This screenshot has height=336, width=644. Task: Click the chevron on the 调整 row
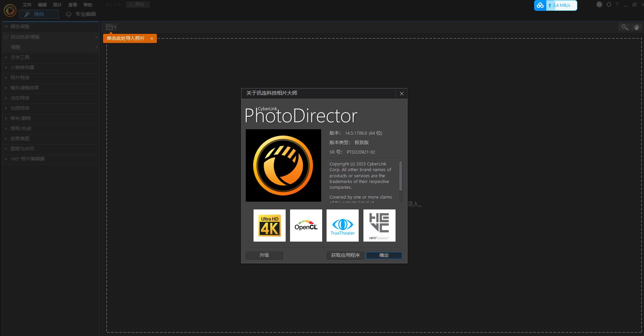pyautogui.click(x=96, y=47)
